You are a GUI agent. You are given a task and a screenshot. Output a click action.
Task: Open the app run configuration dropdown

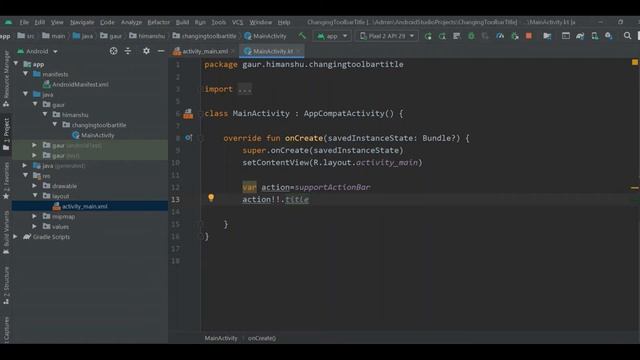[x=332, y=36]
